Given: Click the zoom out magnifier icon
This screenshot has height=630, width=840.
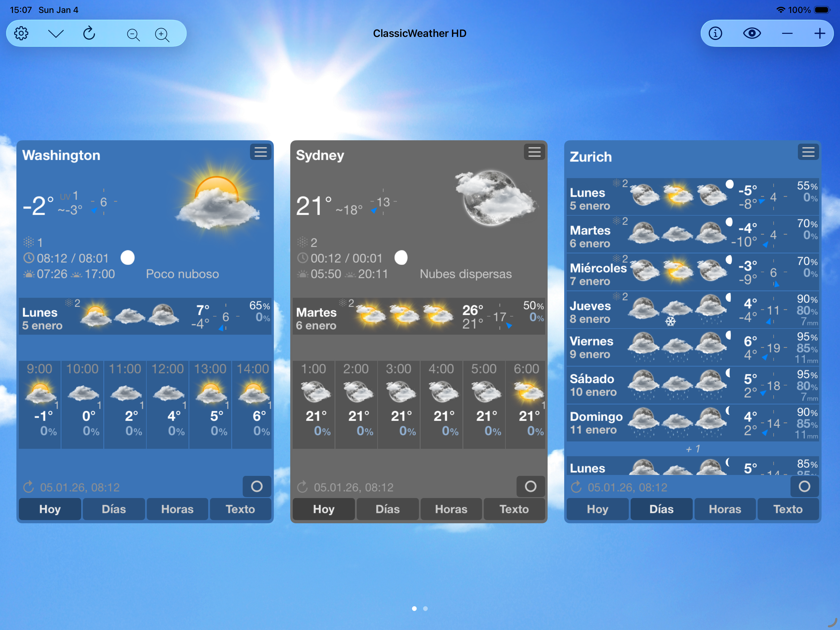Looking at the screenshot, I should tap(133, 34).
